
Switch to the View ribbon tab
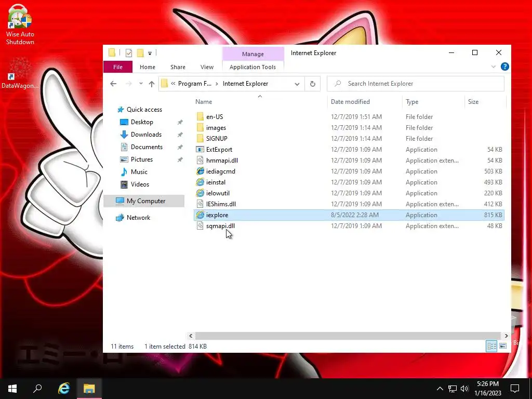pos(207,67)
